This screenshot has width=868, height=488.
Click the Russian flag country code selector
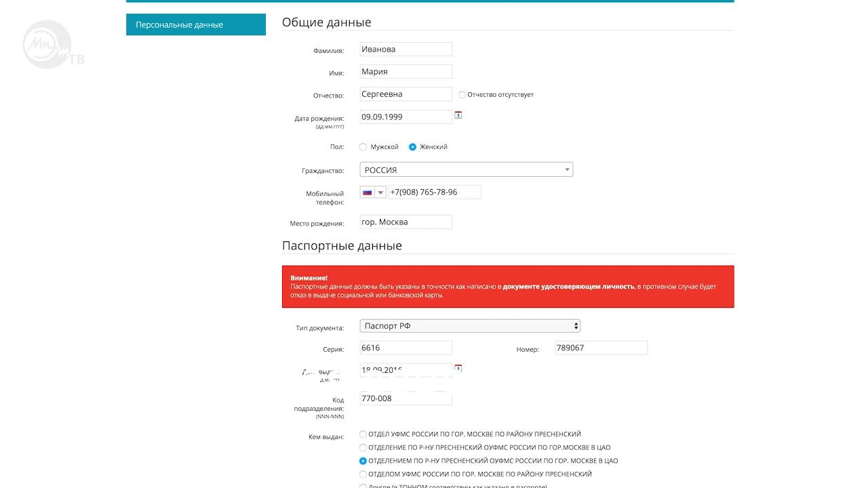367,192
